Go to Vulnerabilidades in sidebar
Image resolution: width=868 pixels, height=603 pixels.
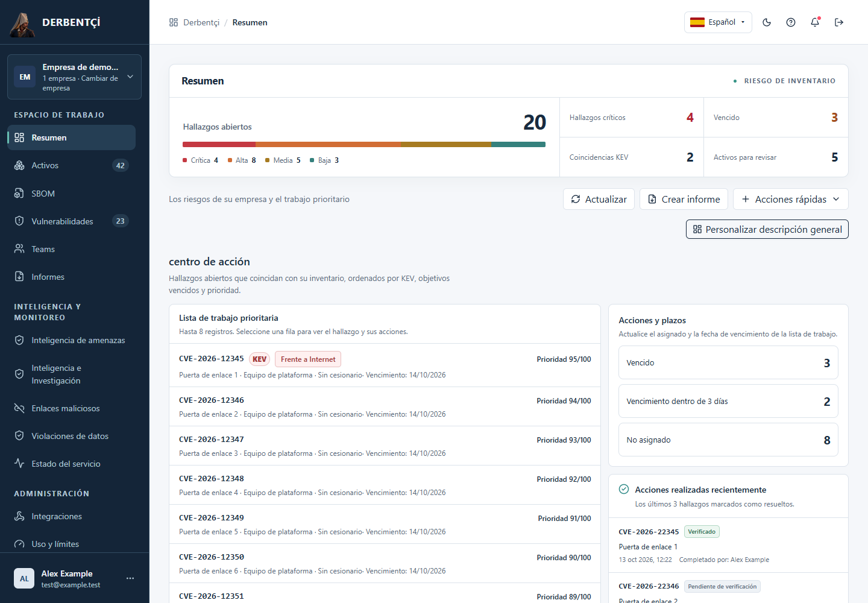tap(71, 221)
